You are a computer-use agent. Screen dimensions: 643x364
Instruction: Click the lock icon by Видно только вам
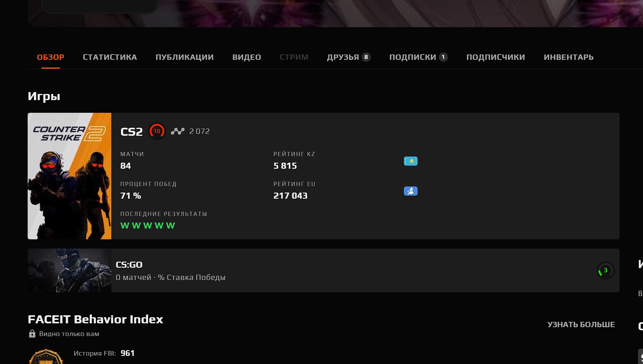click(x=32, y=334)
